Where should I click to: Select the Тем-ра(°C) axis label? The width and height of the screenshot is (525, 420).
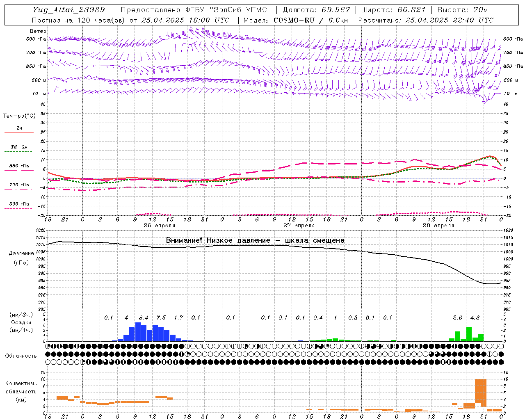(x=19, y=116)
